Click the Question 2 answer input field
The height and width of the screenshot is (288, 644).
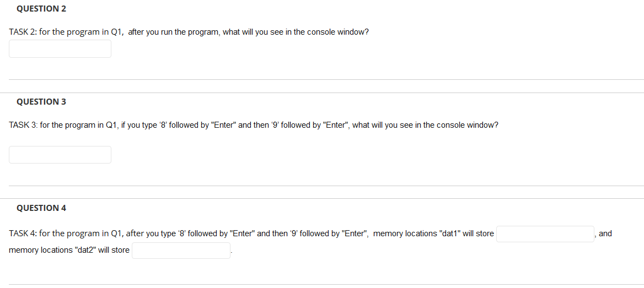[x=60, y=49]
